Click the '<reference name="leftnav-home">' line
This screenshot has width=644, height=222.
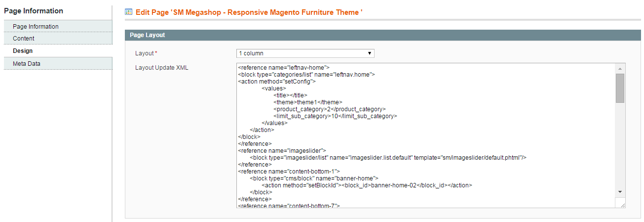283,68
